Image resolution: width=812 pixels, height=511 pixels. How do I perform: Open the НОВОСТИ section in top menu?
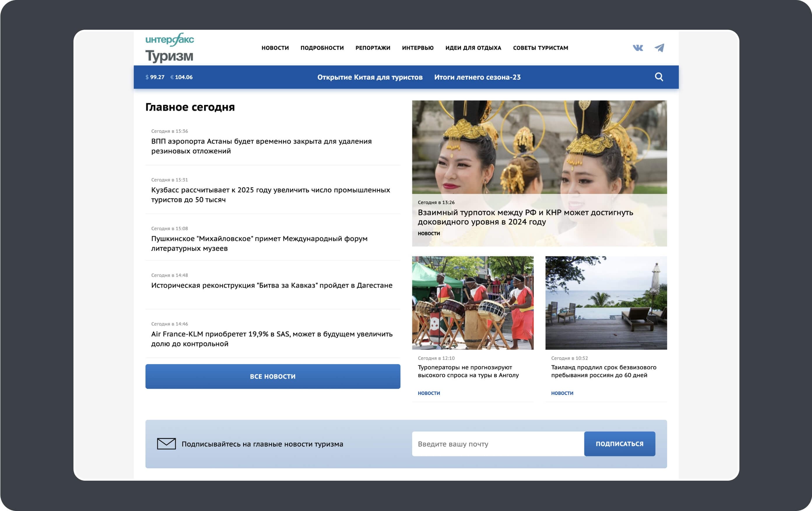[275, 48]
